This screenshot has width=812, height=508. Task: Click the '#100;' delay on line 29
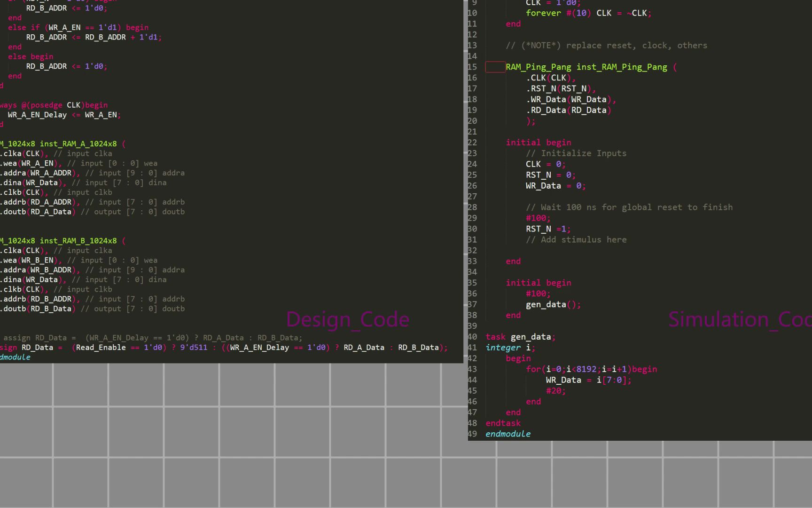point(538,218)
